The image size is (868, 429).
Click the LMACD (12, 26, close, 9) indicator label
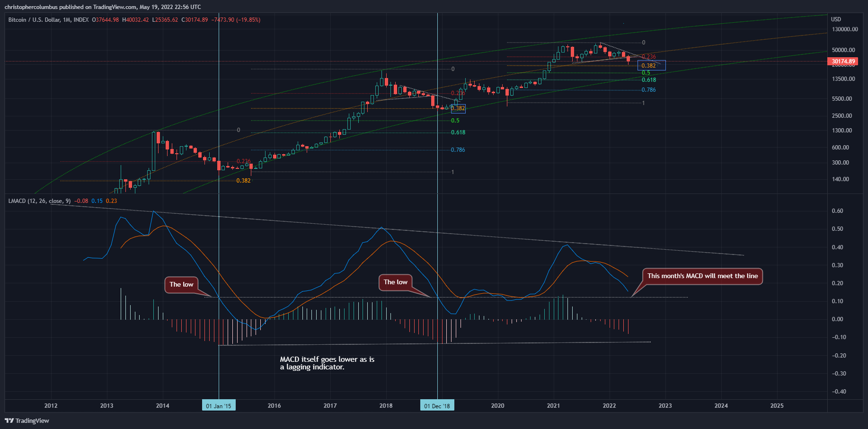tap(39, 201)
